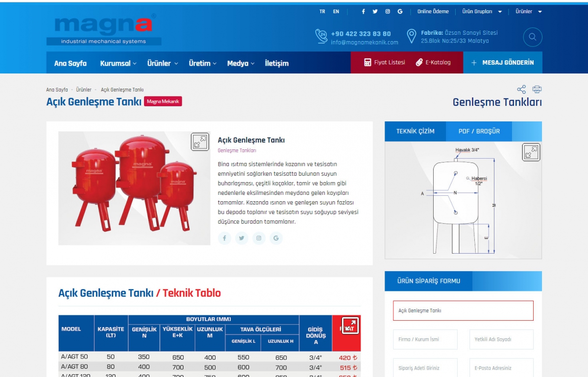
Task: Select the TEKNİK ÇİZİM tab
Action: 415,131
